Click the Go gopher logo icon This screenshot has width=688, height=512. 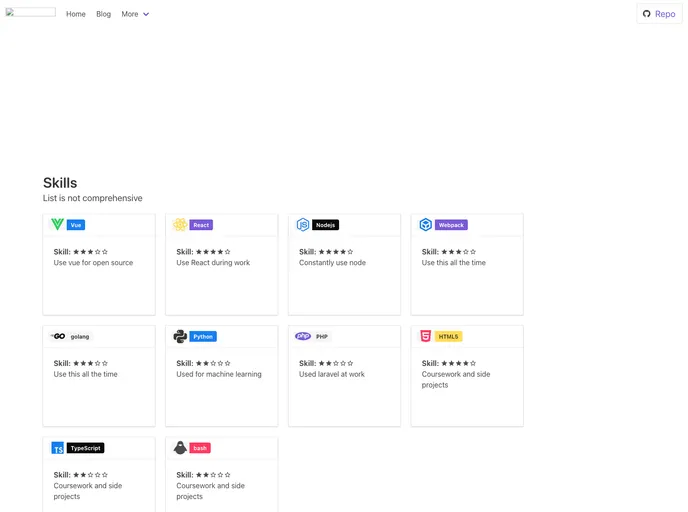pyautogui.click(x=58, y=336)
